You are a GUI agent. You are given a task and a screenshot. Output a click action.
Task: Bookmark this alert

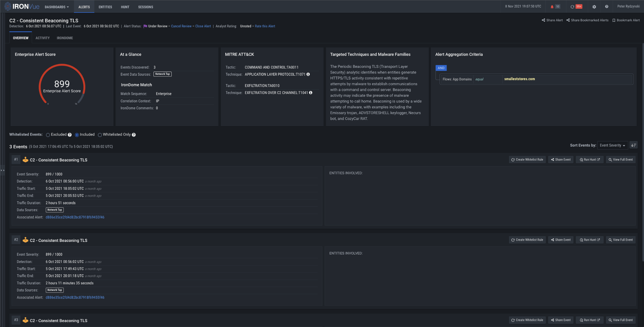pos(626,20)
